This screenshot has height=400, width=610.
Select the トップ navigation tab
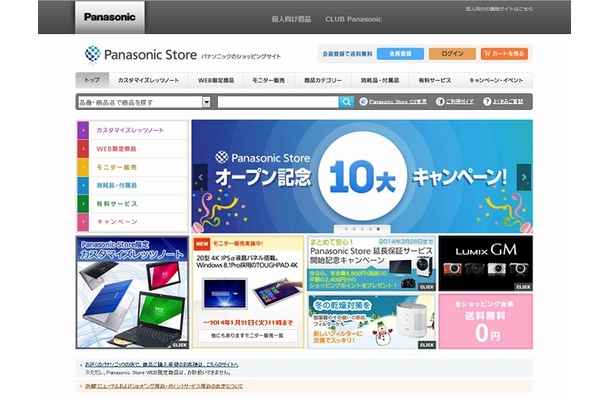coord(92,80)
